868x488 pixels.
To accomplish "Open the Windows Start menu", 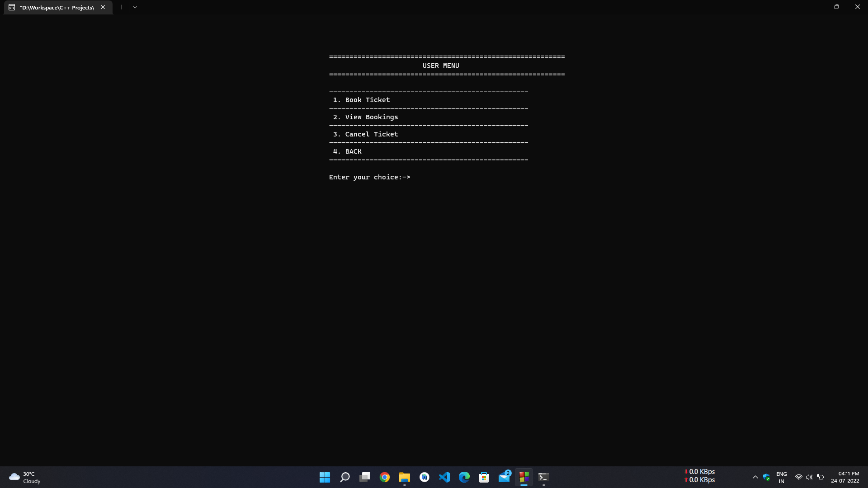I will [x=325, y=477].
